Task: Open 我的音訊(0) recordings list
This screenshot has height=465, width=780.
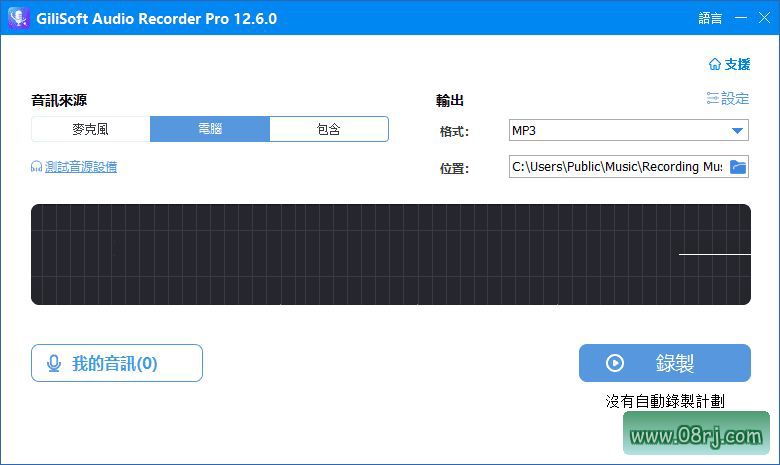Action: click(x=117, y=363)
